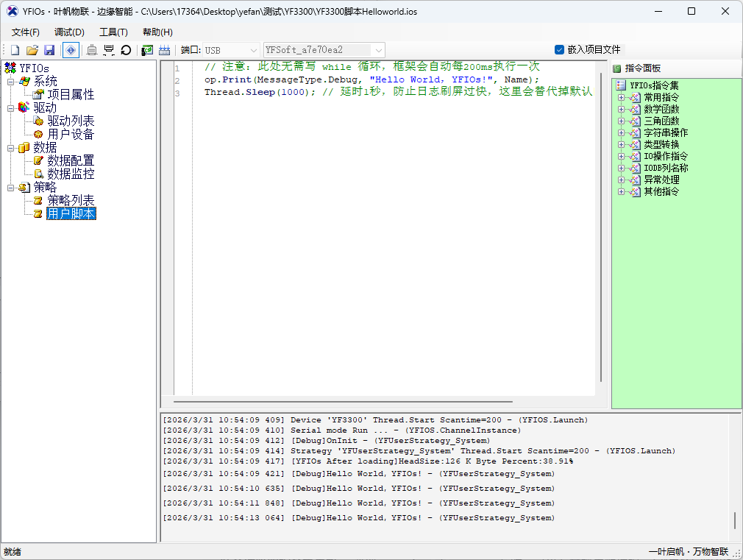Click the circular refresh arrow toolbar icon
Viewport: 743px width, 560px height.
click(x=126, y=50)
